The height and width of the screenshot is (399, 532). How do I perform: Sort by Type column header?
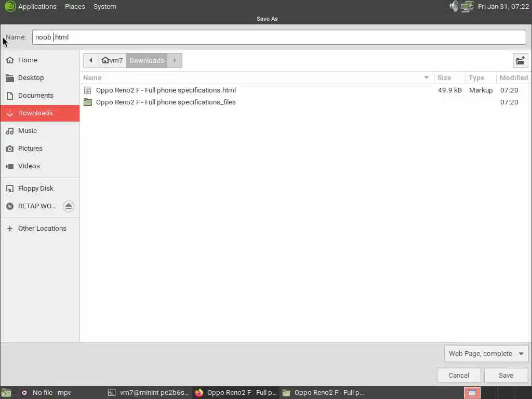click(481, 78)
